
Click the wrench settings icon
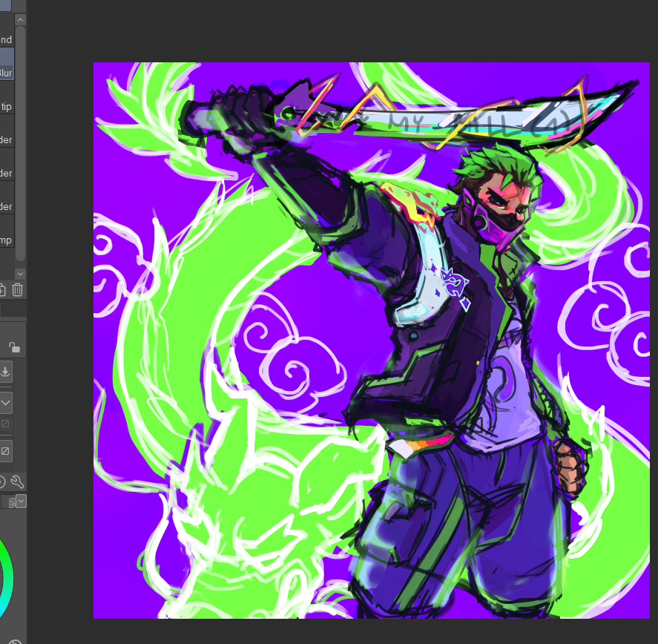(17, 482)
